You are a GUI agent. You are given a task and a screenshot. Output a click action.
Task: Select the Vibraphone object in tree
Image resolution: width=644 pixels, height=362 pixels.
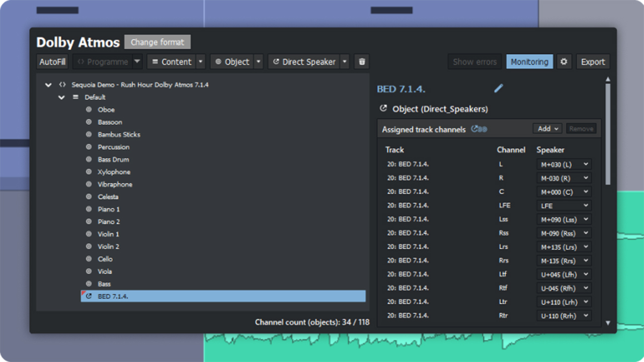(x=115, y=184)
